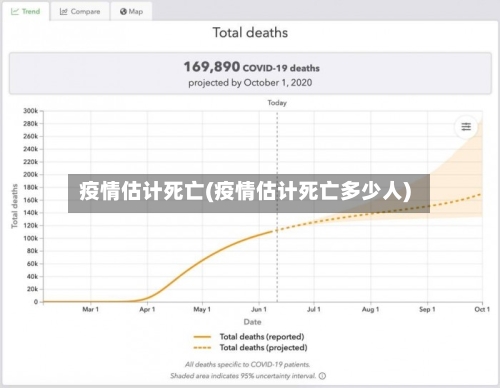The image size is (500, 388).
Task: Open the Compare tab
Action: (x=80, y=11)
